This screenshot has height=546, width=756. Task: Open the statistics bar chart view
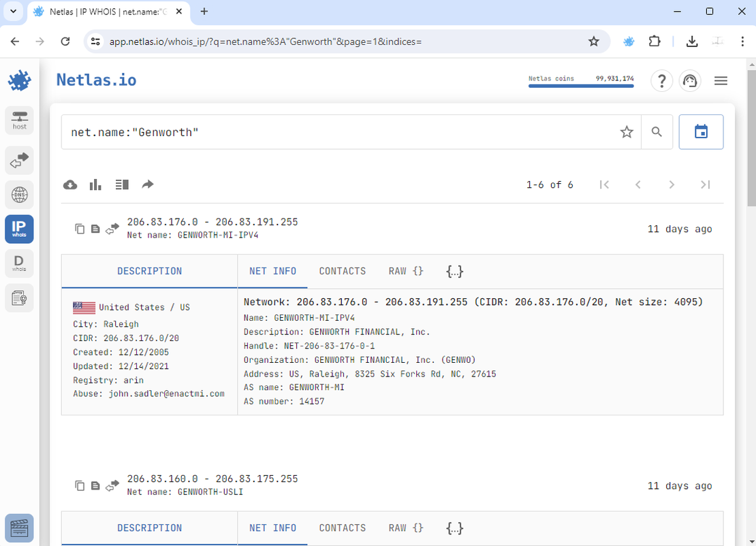(95, 184)
